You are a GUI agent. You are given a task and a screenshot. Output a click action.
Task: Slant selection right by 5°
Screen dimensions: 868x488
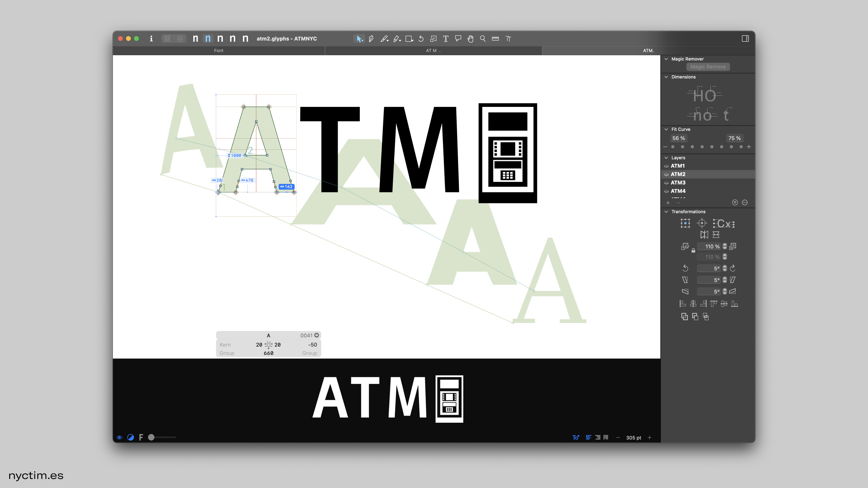tap(733, 280)
